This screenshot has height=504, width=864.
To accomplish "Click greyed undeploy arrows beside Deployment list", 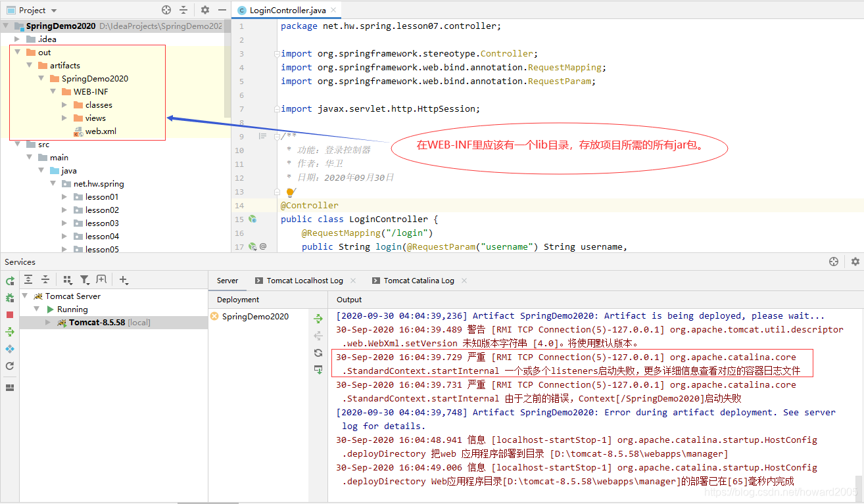I will pyautogui.click(x=318, y=336).
